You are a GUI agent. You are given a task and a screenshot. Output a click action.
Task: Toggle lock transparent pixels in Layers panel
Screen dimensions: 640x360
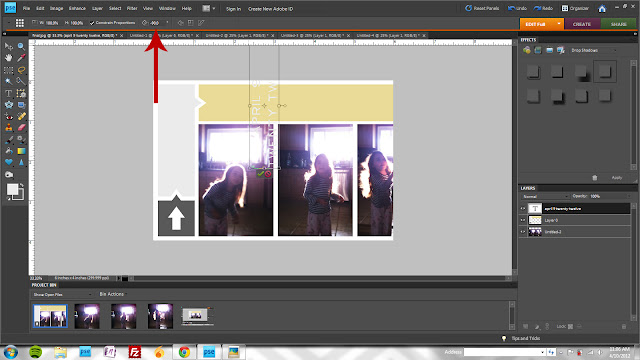[571, 327]
